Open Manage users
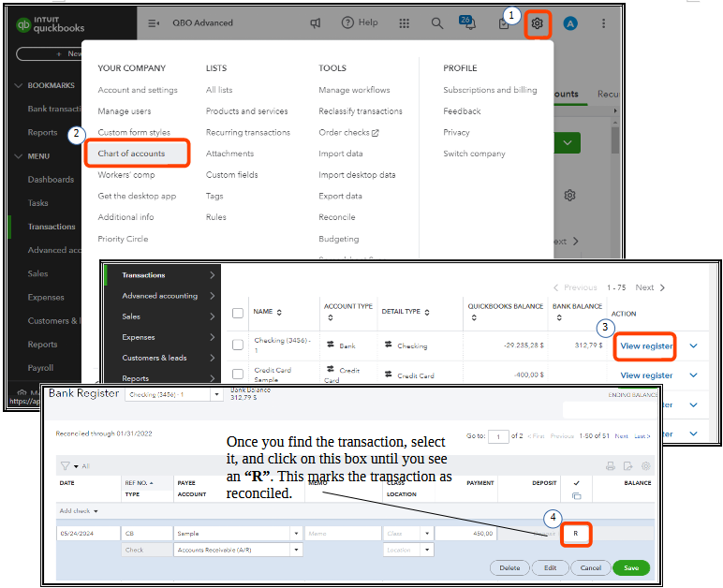This screenshot has height=588, width=723. (124, 111)
